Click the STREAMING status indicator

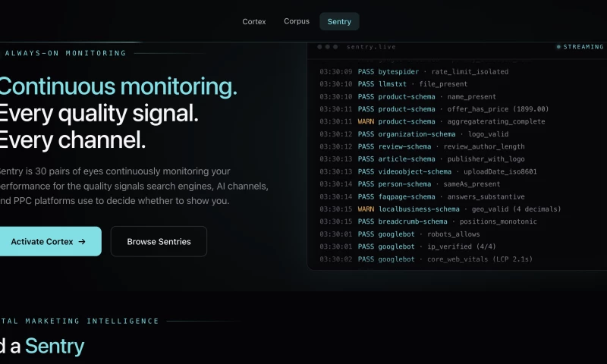coord(580,47)
